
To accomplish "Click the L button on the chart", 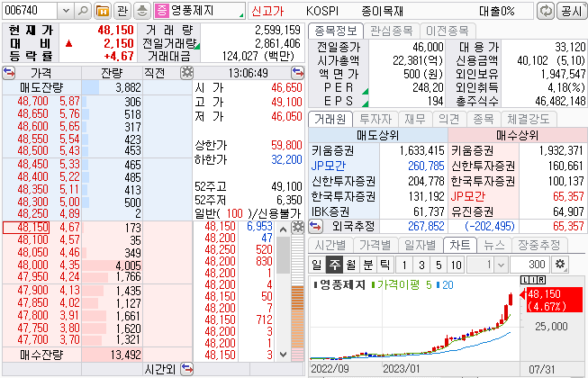I will (524, 280).
